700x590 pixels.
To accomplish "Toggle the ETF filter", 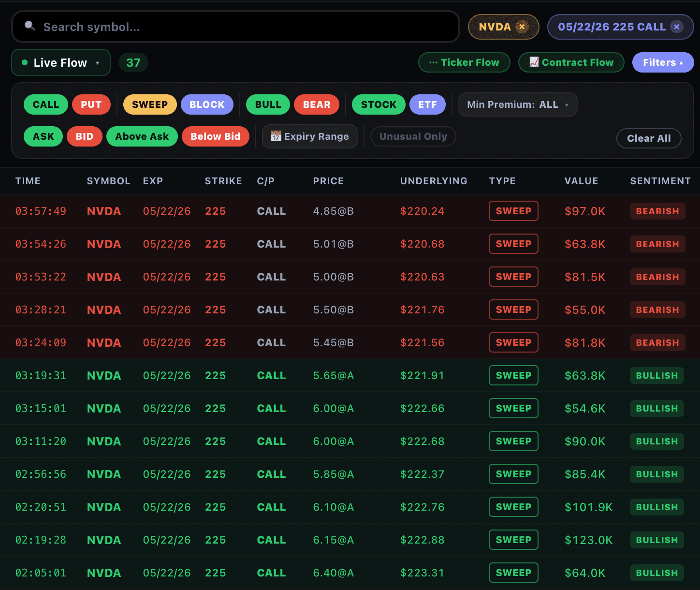I will pos(428,104).
